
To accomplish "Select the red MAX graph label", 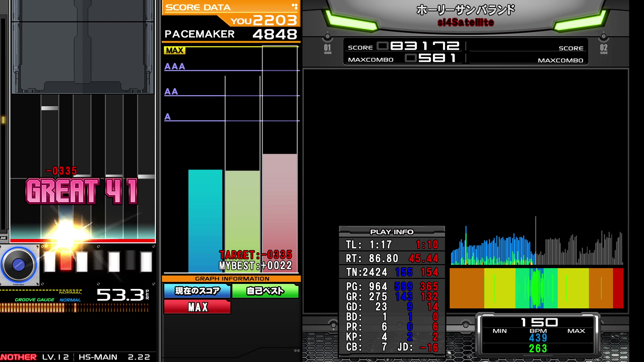I will click(x=197, y=307).
